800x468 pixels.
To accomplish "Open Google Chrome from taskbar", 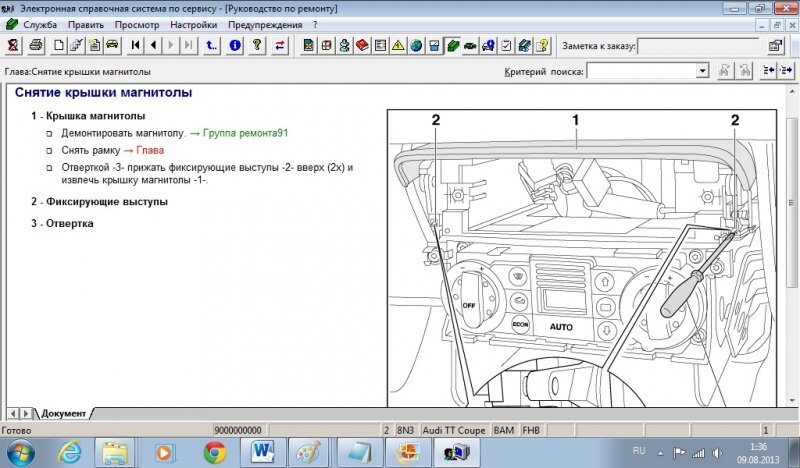I will pos(215,453).
